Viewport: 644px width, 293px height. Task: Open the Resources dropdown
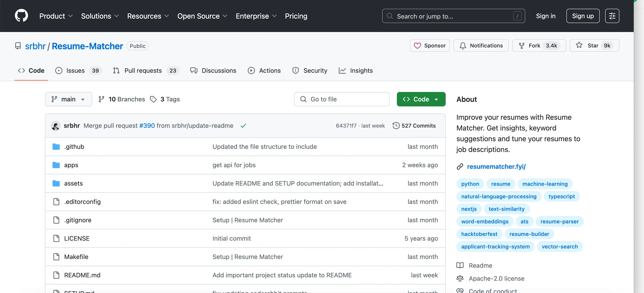(148, 16)
